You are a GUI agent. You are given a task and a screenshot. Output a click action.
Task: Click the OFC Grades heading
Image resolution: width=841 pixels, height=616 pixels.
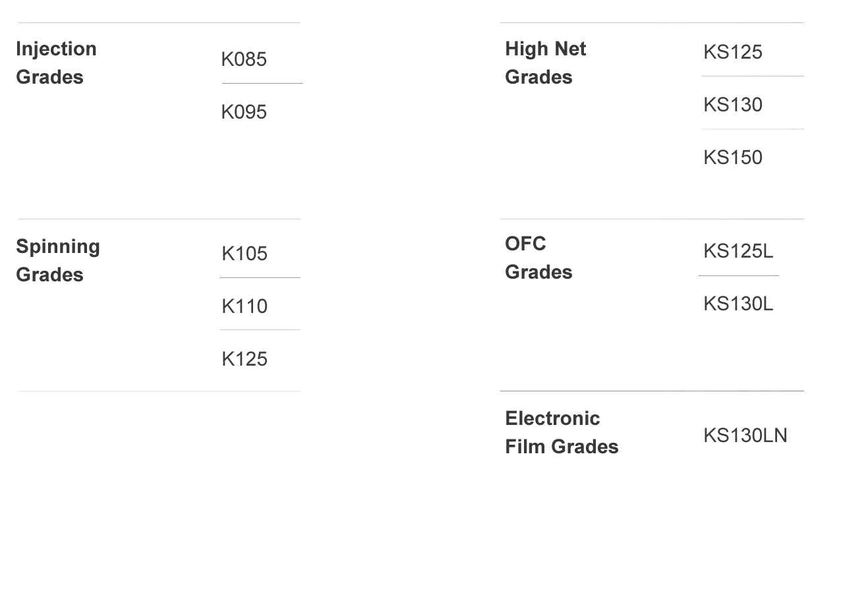[538, 258]
